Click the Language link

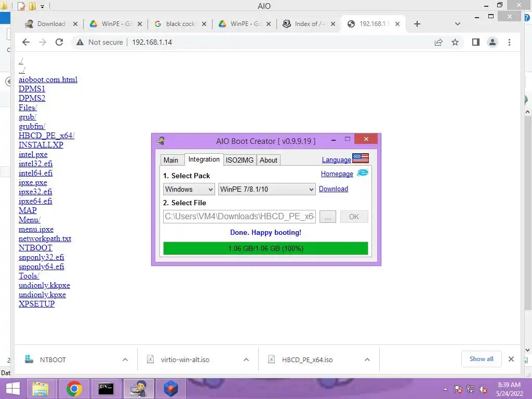336,160
